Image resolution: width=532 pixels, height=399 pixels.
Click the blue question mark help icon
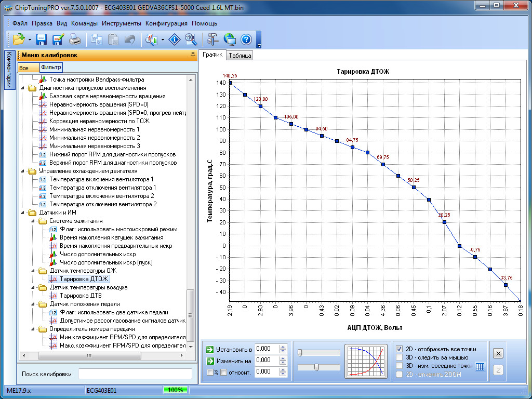tap(246, 39)
